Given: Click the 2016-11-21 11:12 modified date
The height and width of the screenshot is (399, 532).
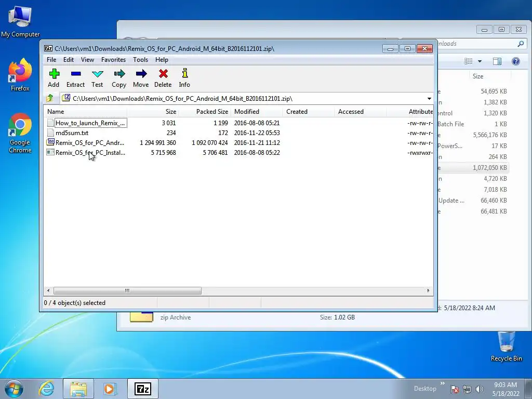Looking at the screenshot, I should coord(257,142).
